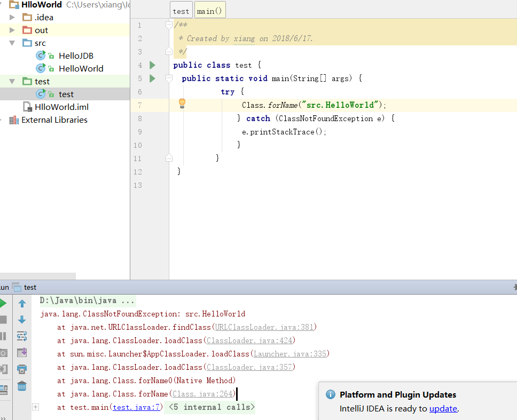Click ClassNotFoundException in catch clause
This screenshot has height=420, width=517.
(326, 118)
